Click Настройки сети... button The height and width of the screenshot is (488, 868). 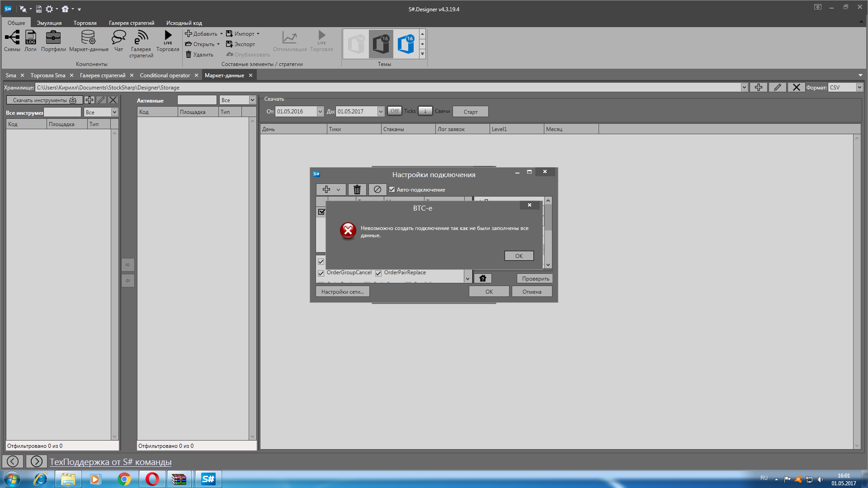click(342, 292)
